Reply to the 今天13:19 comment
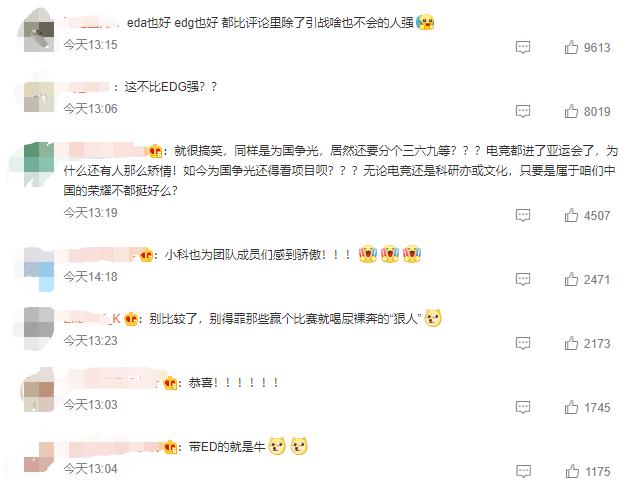This screenshot has height=489, width=628. click(x=523, y=215)
